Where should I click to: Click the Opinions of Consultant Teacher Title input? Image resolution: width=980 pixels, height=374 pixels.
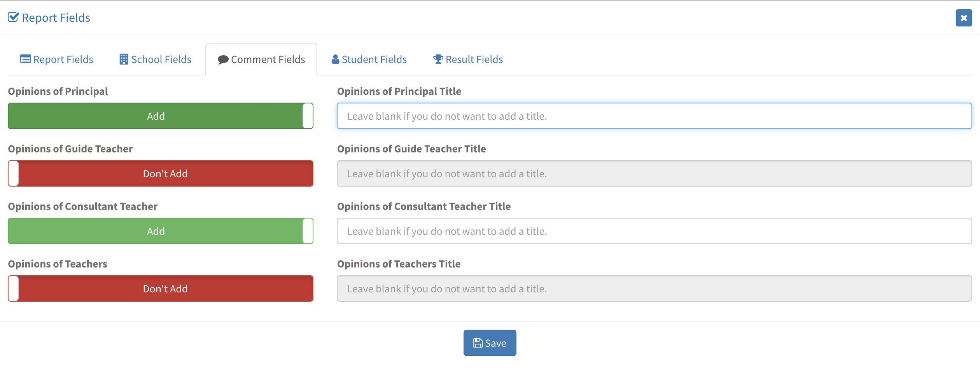pyautogui.click(x=654, y=231)
